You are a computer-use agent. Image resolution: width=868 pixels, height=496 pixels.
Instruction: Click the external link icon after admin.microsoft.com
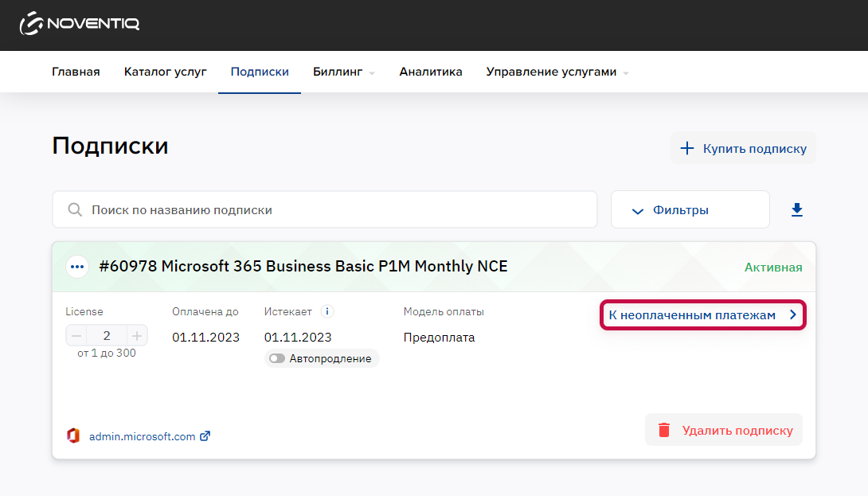click(205, 435)
